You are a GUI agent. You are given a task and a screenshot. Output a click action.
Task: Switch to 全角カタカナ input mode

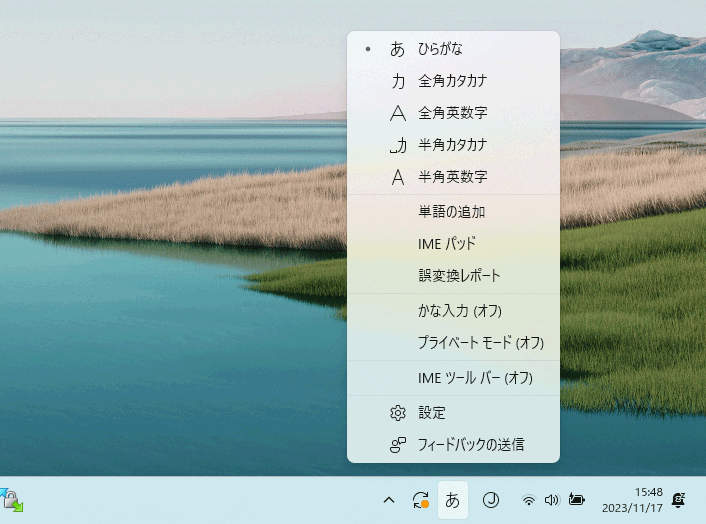pos(452,80)
